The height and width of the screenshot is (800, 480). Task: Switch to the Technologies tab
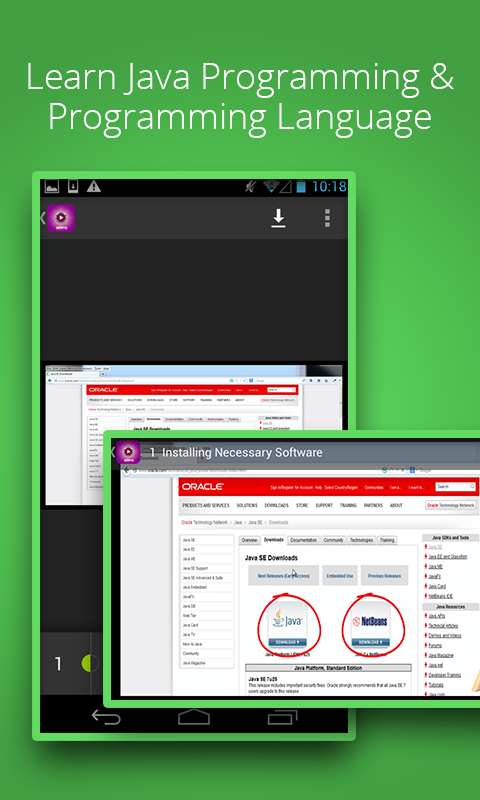(362, 540)
